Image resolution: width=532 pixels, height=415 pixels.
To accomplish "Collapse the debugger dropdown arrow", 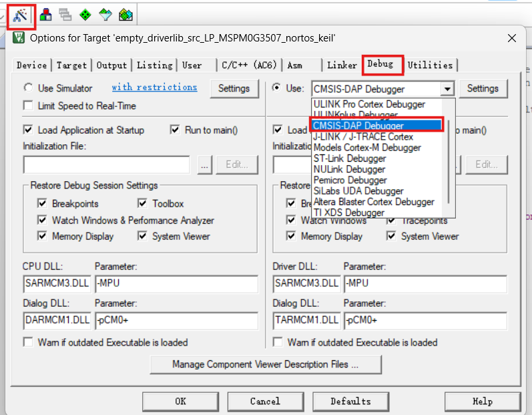I will (x=447, y=90).
